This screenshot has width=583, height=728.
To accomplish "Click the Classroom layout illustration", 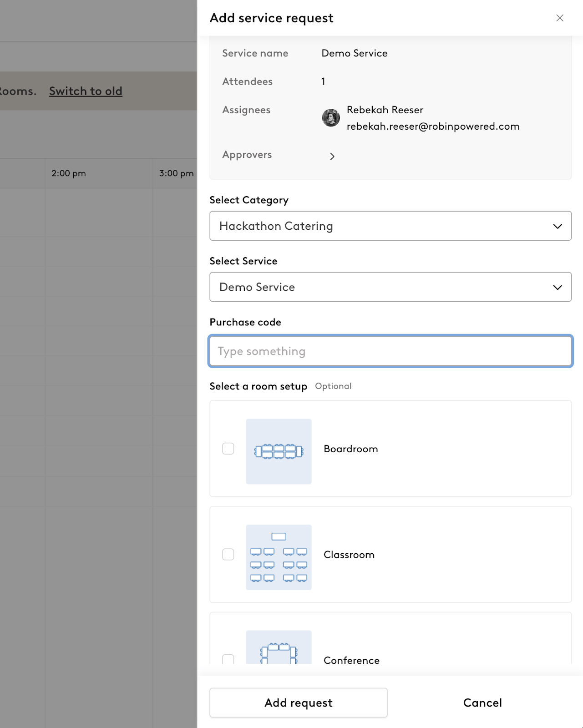I will tap(279, 557).
